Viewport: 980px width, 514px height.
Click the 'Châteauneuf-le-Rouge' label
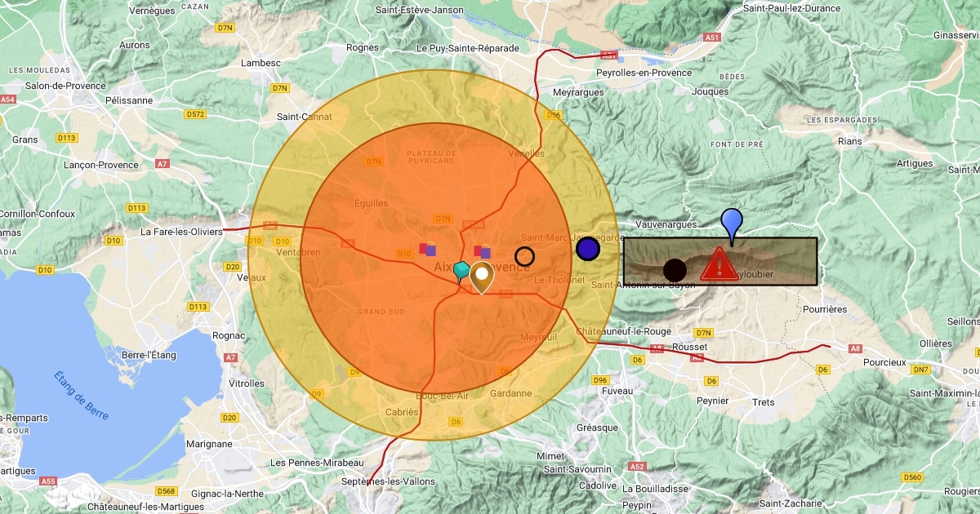coord(623,331)
